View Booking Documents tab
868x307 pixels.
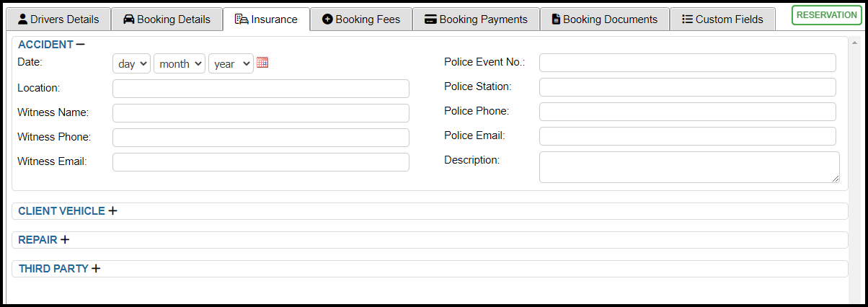click(x=605, y=19)
